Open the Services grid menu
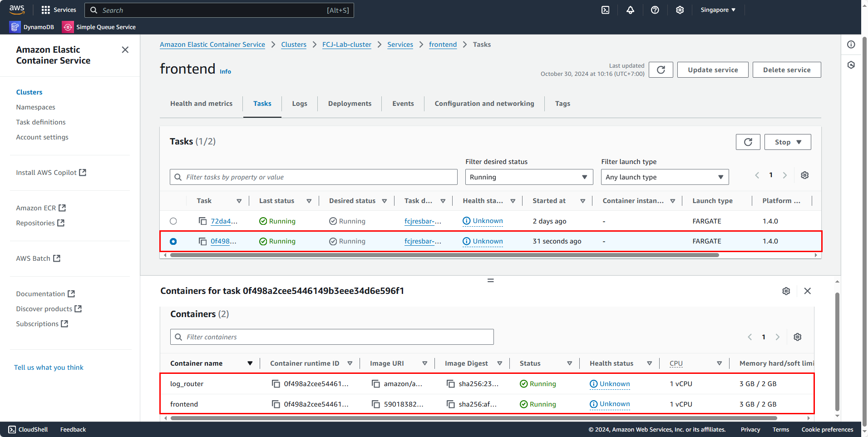This screenshot has width=868, height=437. 59,10
